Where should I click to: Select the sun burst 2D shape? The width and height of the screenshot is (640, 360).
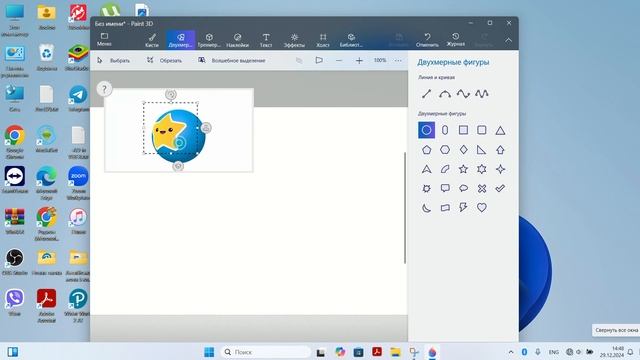tap(427, 188)
